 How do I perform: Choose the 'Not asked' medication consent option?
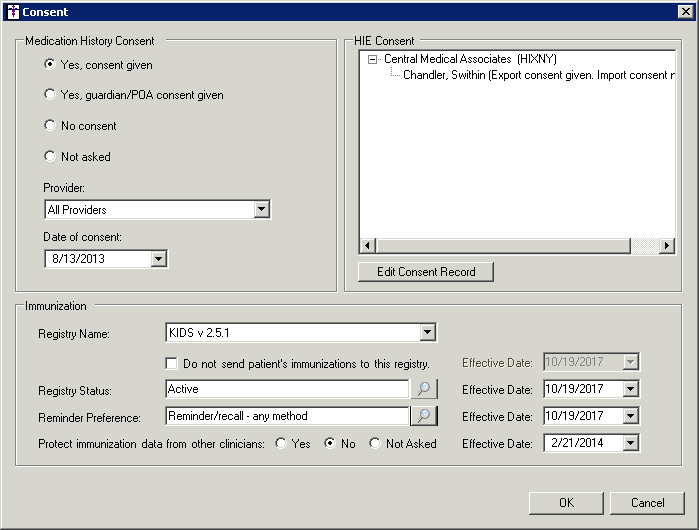pyautogui.click(x=50, y=157)
